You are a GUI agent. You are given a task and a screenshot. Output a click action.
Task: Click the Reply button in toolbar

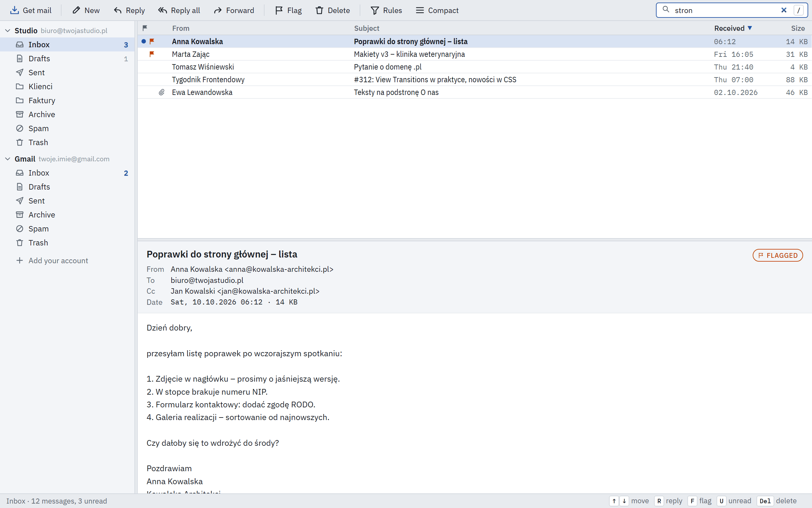pos(129,10)
